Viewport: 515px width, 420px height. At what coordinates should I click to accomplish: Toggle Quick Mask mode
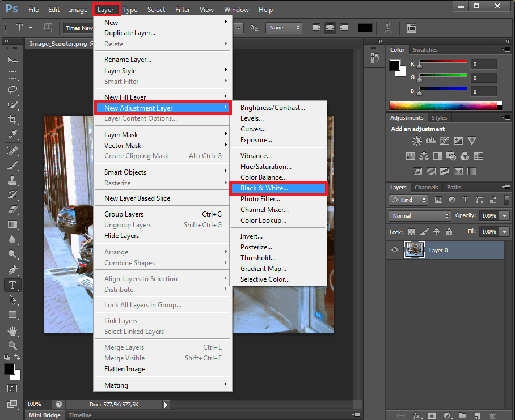[12, 389]
